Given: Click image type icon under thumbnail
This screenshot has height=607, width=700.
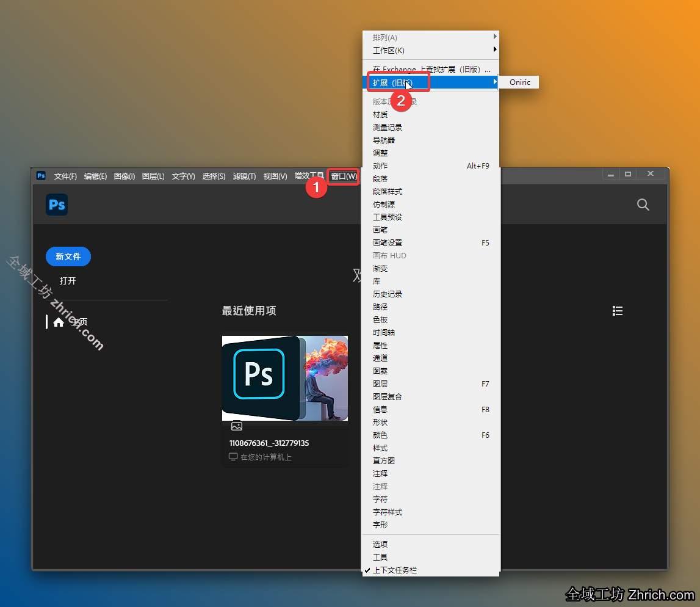Looking at the screenshot, I should (237, 426).
